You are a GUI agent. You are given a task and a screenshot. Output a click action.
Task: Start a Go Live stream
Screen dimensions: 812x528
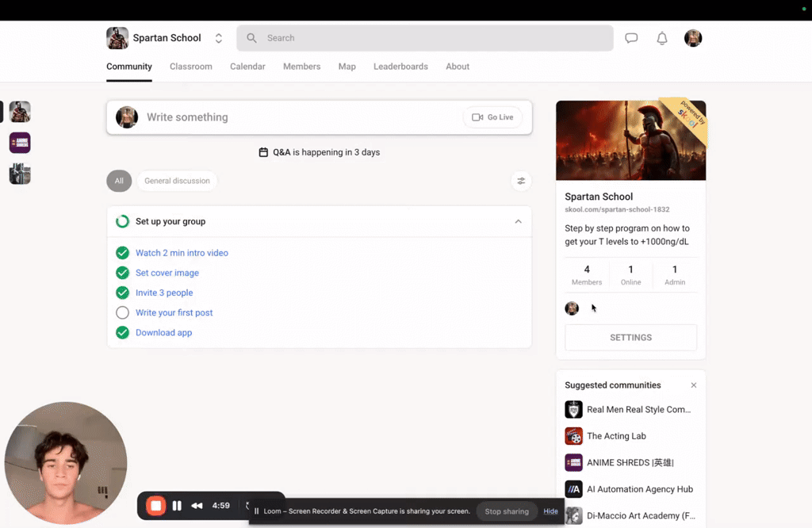492,117
